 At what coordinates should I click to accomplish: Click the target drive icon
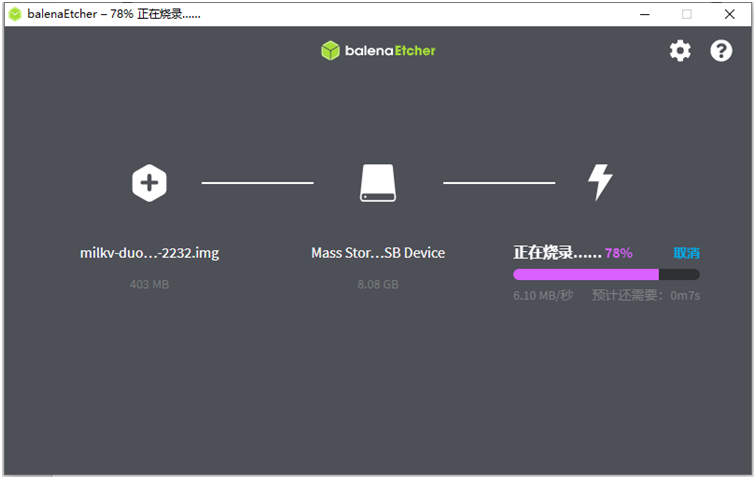(378, 183)
